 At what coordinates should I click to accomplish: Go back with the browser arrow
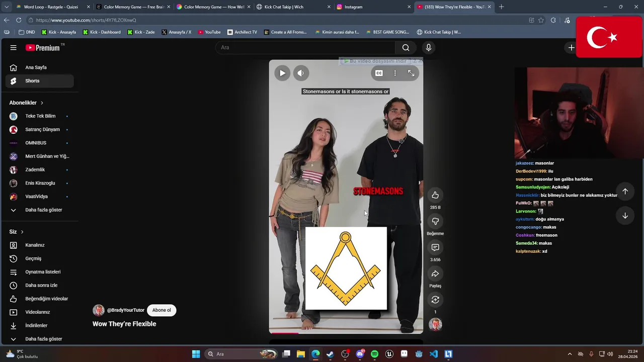pyautogui.click(x=7, y=20)
